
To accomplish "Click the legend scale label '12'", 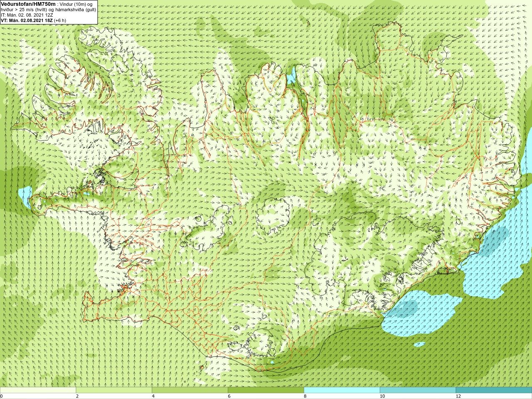I will pos(458,396).
